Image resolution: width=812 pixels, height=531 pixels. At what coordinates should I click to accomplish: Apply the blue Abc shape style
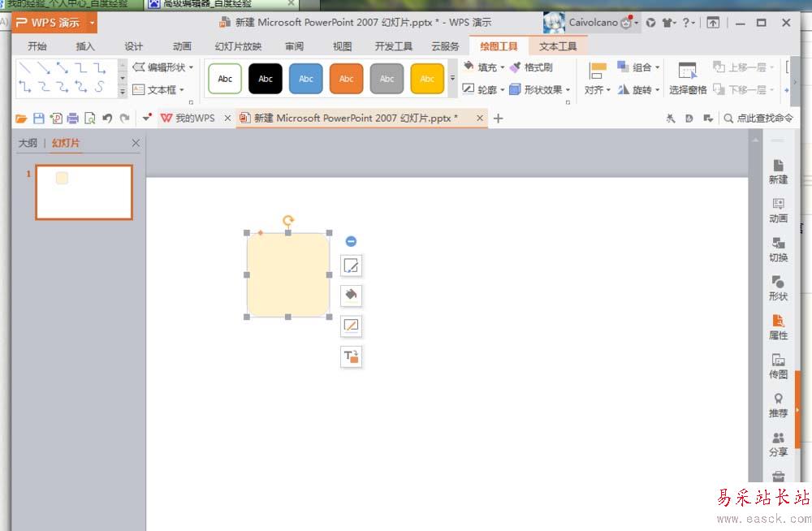pyautogui.click(x=305, y=79)
